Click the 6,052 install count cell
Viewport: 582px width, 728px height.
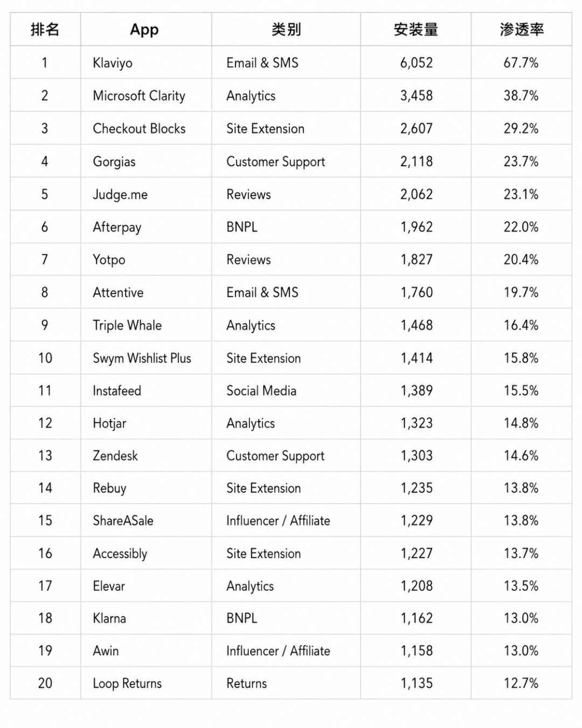[416, 63]
